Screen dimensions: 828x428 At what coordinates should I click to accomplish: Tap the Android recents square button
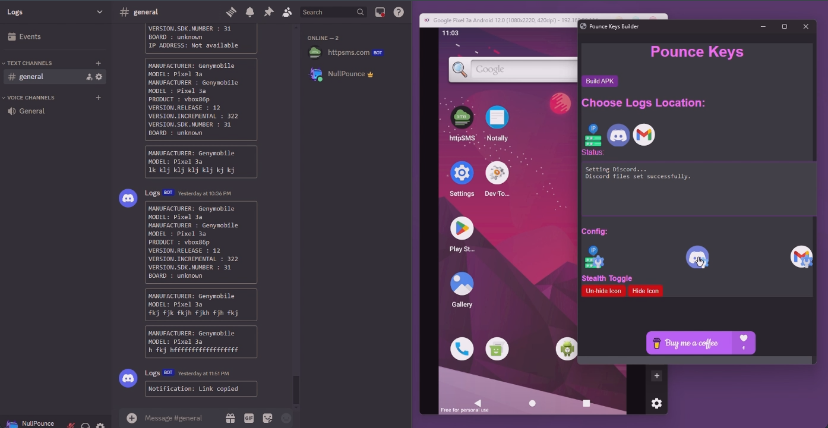point(586,403)
